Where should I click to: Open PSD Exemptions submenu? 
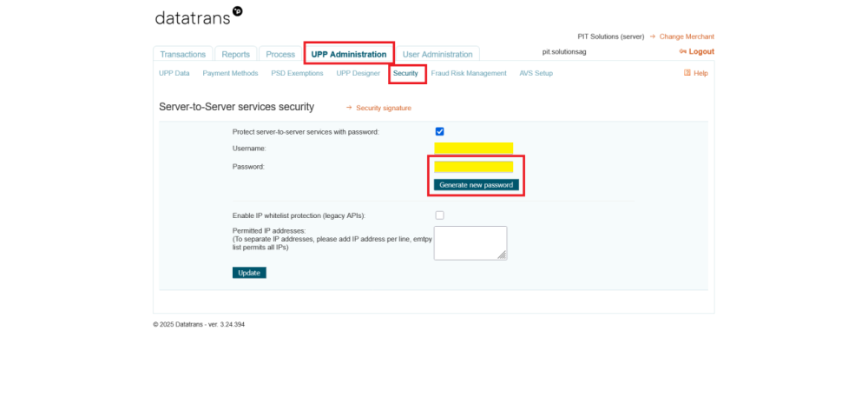297,73
